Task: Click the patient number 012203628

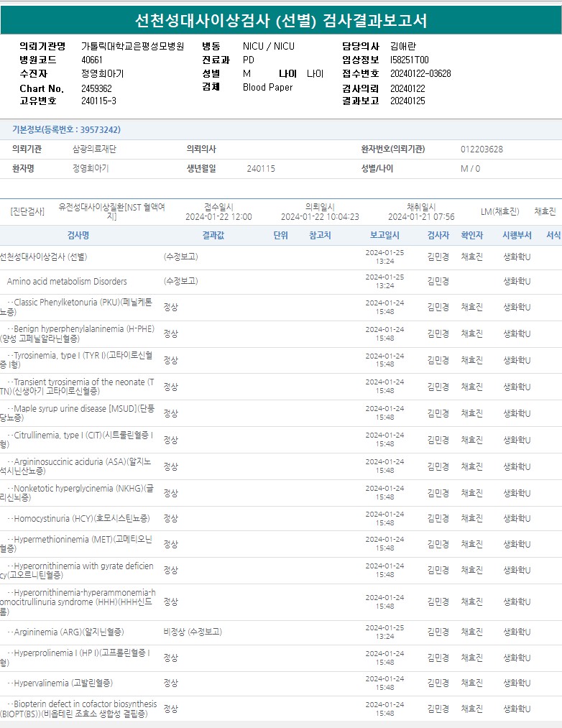Action: [x=482, y=149]
